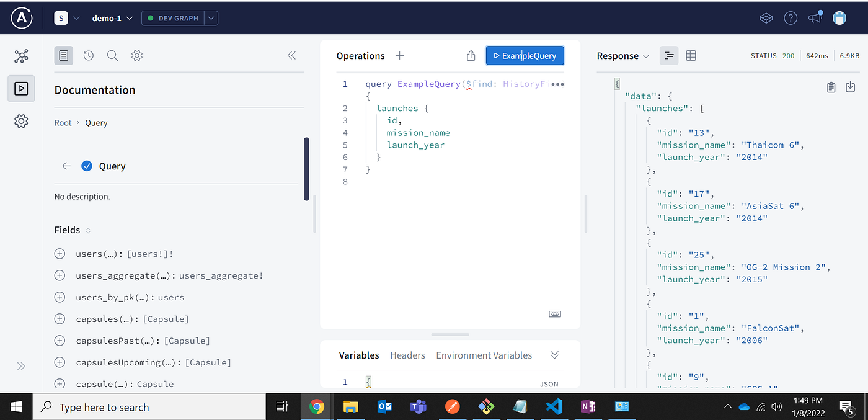Image resolution: width=868 pixels, height=420 pixels.
Task: Toggle the Query checkmark selection
Action: [87, 166]
